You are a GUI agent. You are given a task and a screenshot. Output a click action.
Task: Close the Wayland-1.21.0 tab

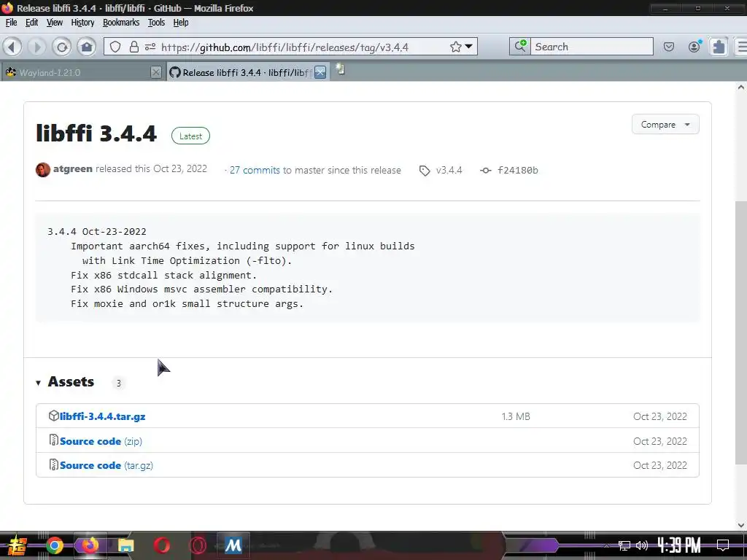click(156, 72)
